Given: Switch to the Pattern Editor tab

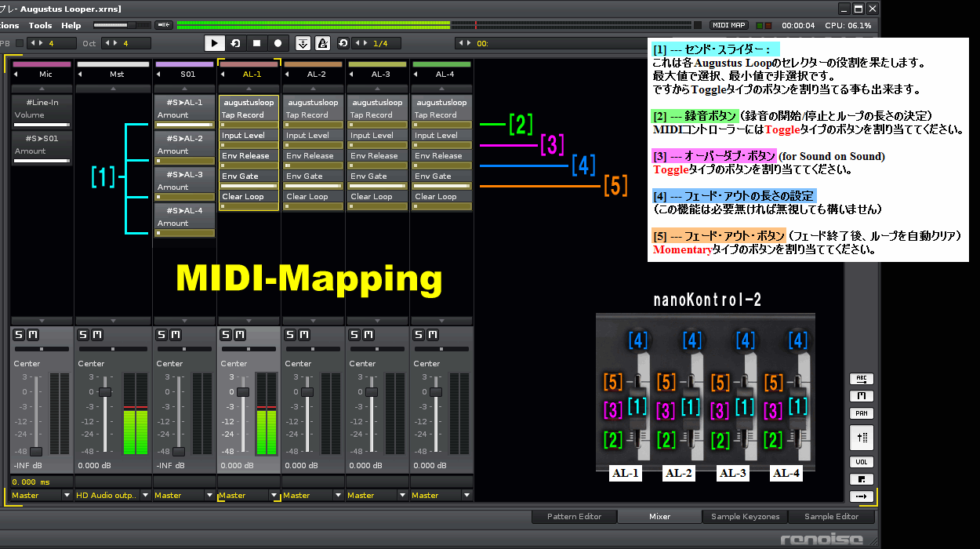Looking at the screenshot, I should pyautogui.click(x=575, y=516).
